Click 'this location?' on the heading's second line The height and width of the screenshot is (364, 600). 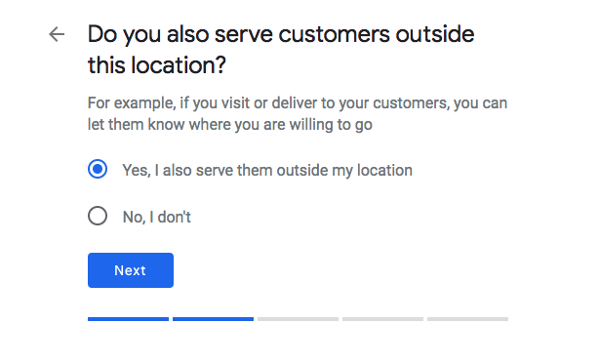pos(157,65)
